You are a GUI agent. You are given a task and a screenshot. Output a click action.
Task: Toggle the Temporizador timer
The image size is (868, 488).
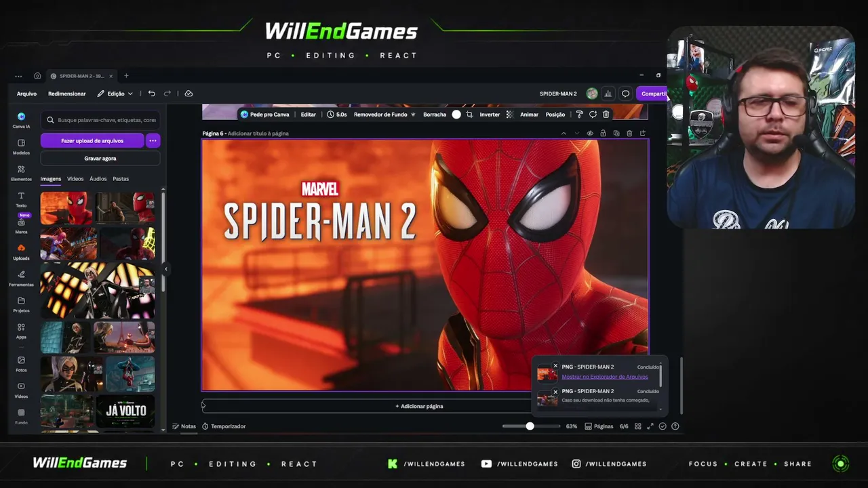pyautogui.click(x=224, y=426)
